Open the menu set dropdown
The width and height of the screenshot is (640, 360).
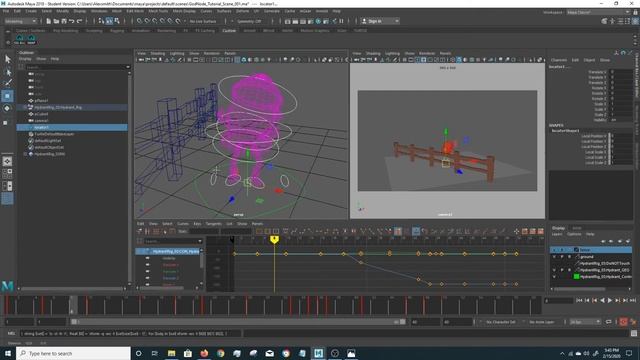point(20,21)
